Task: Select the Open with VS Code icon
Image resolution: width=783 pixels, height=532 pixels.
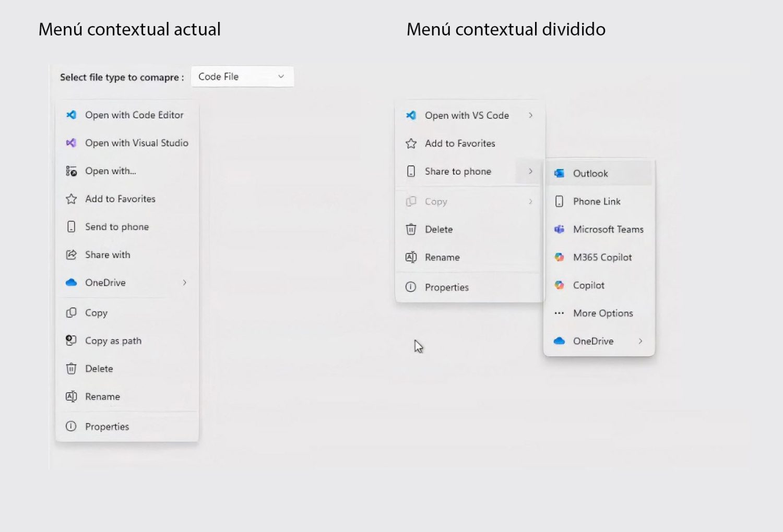Action: tap(411, 115)
